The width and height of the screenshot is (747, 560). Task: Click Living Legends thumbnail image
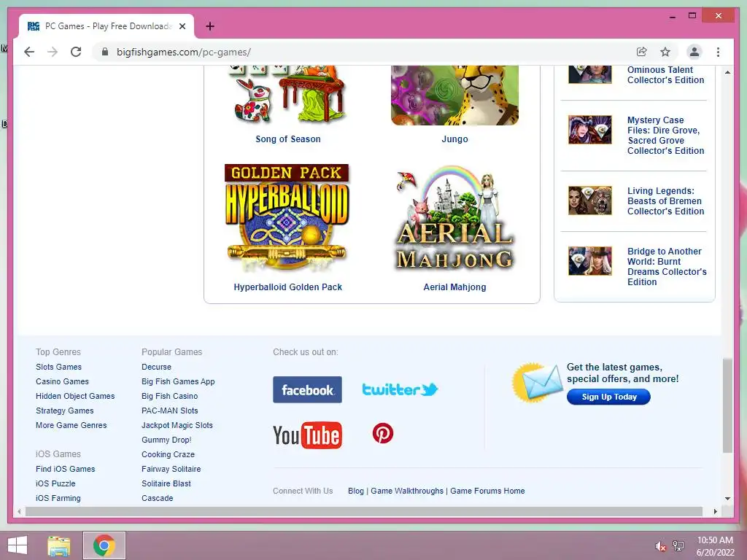click(x=589, y=201)
